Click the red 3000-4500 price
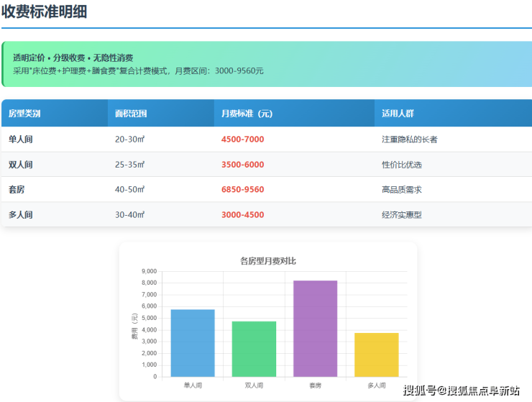 coord(242,215)
